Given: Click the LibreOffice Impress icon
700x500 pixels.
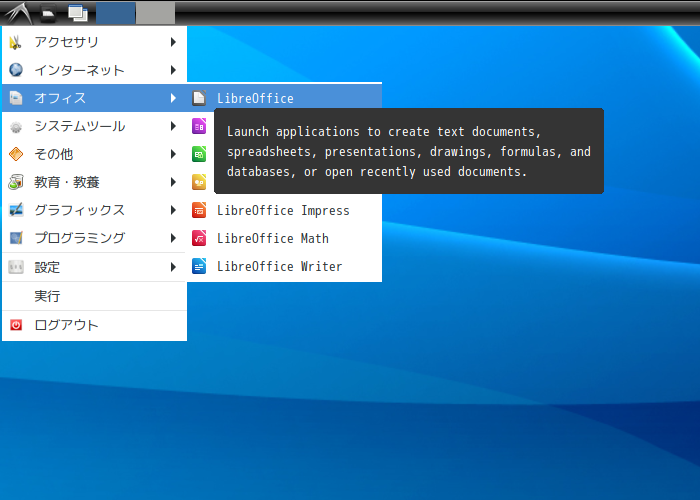Looking at the screenshot, I should coord(199,211).
